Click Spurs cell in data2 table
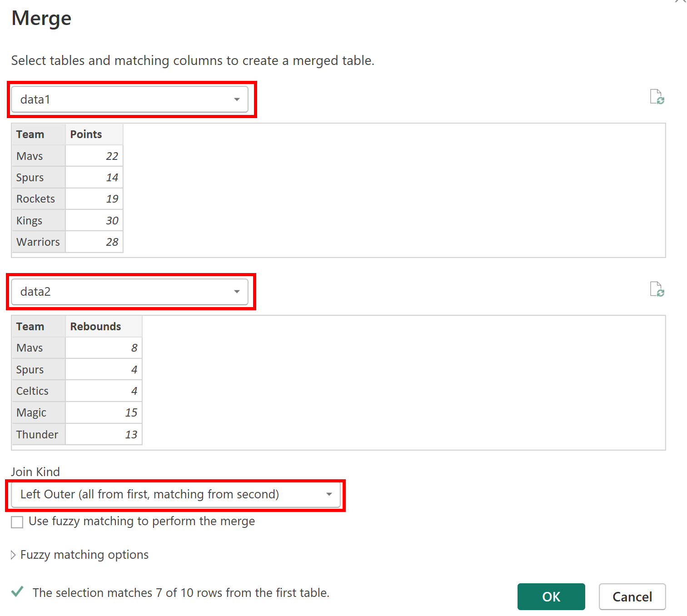 pyautogui.click(x=39, y=369)
